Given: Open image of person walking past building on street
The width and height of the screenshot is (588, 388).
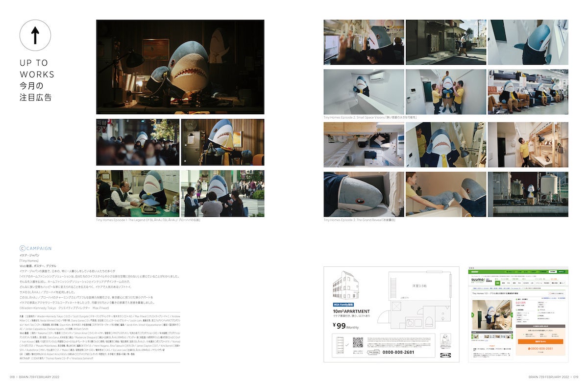Looking at the screenshot, I should tap(446, 42).
